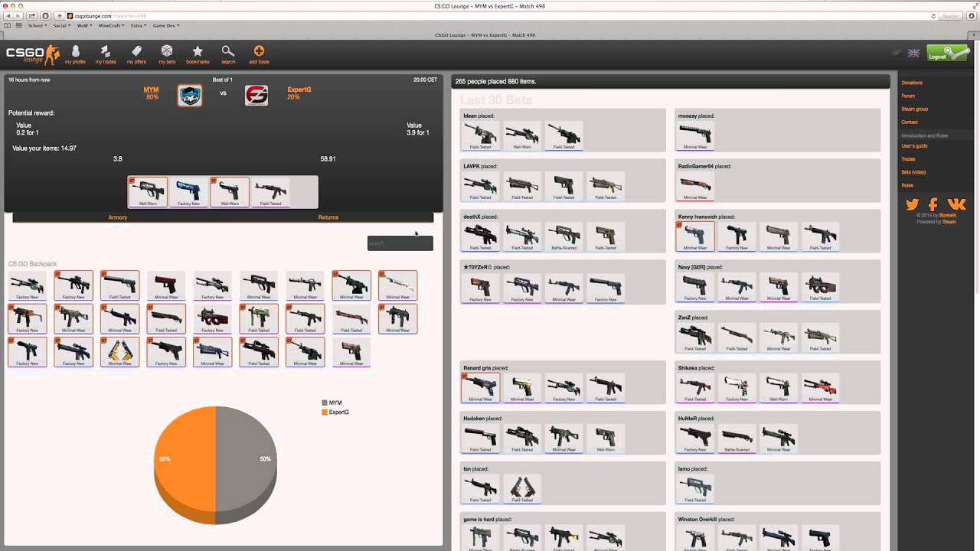Click the browser back arrow

coord(8,16)
